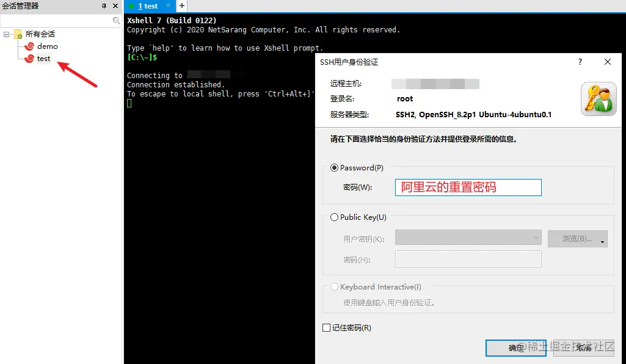Cancel with the 取消 button
The image size is (626, 364).
584,348
